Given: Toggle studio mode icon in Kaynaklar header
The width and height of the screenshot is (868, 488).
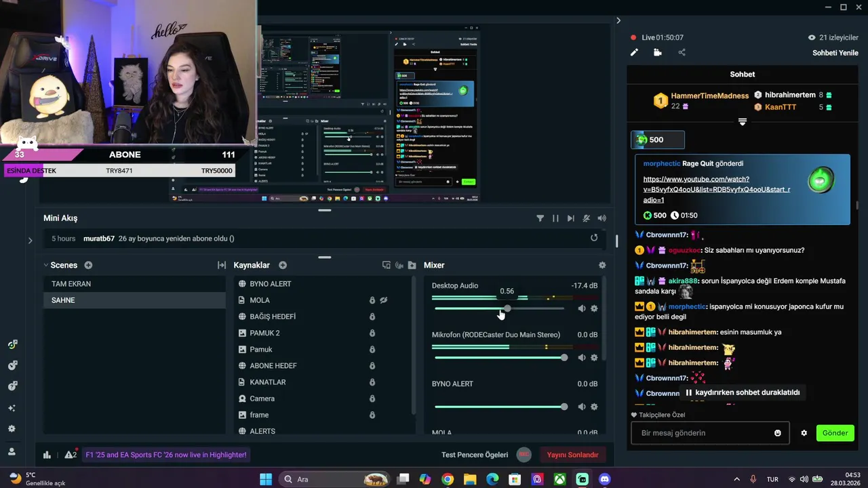Looking at the screenshot, I should pyautogui.click(x=386, y=265).
